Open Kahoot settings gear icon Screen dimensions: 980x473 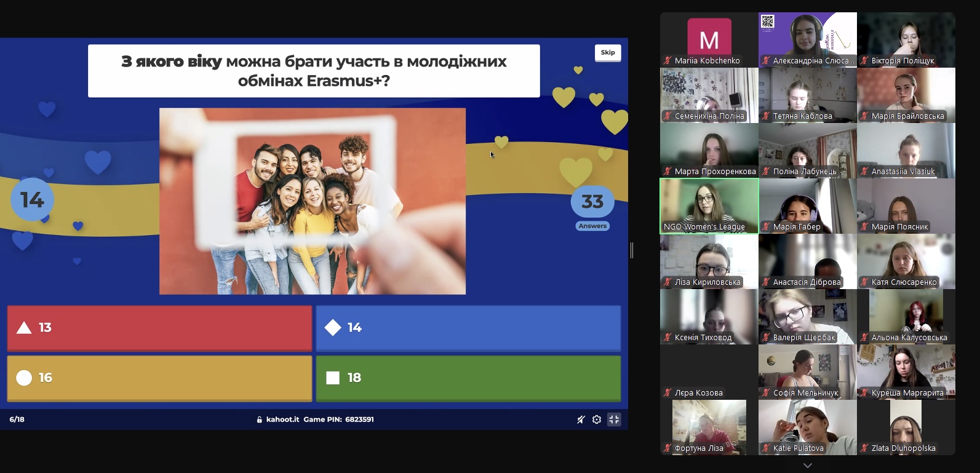click(596, 419)
